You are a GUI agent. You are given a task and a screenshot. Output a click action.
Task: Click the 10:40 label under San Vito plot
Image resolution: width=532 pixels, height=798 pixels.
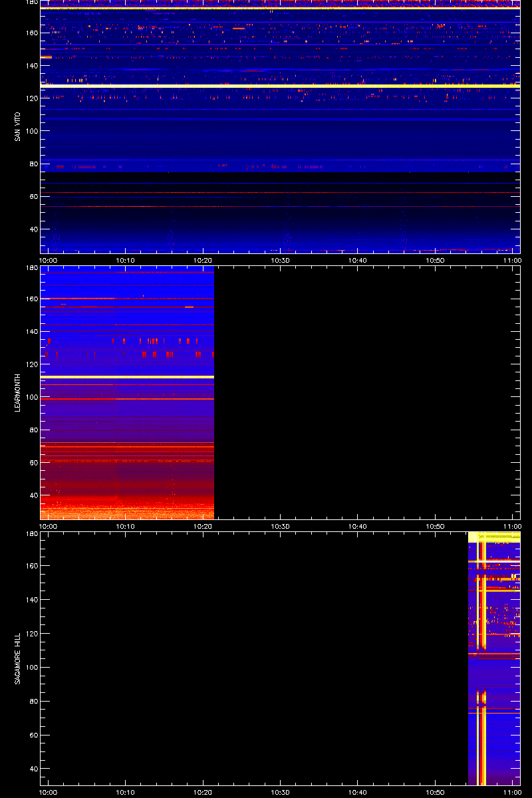[358, 261]
